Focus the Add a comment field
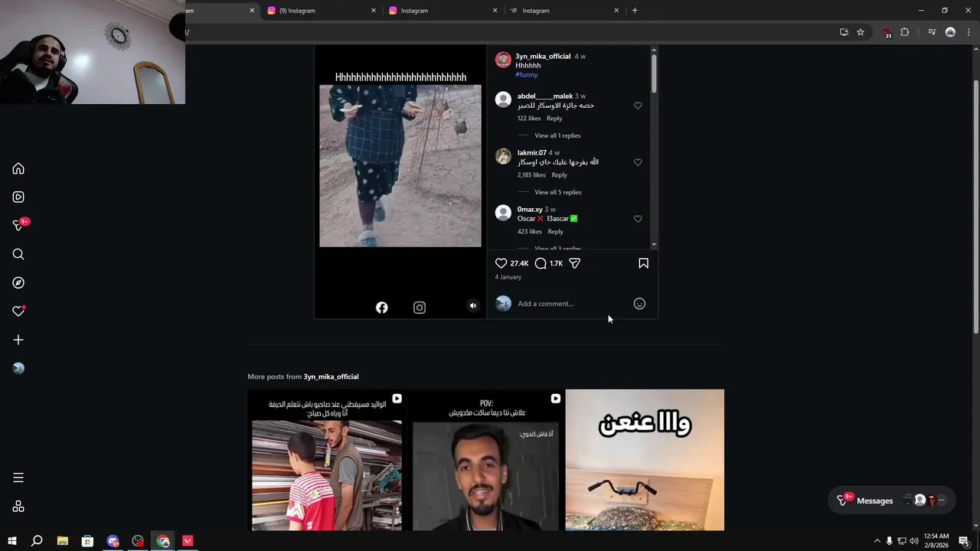980x551 pixels. (573, 304)
